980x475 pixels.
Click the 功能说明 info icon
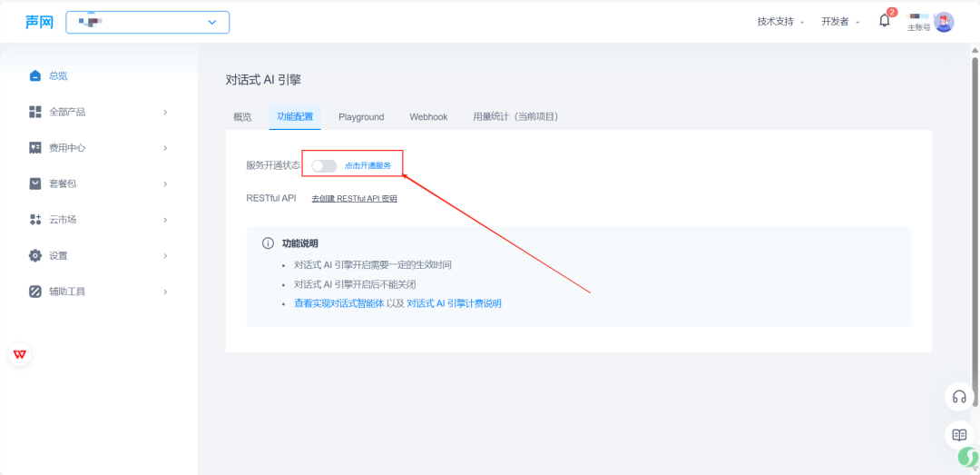click(268, 242)
